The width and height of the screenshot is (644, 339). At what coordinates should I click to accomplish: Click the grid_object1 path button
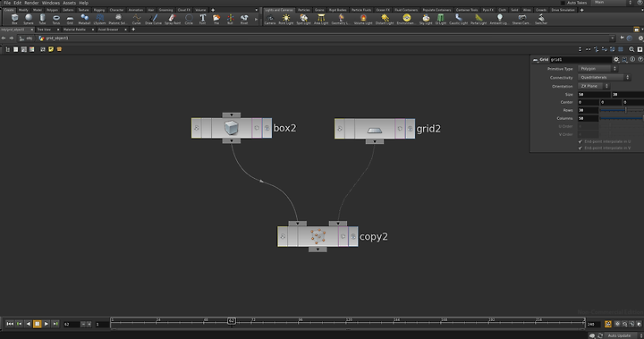pos(54,38)
